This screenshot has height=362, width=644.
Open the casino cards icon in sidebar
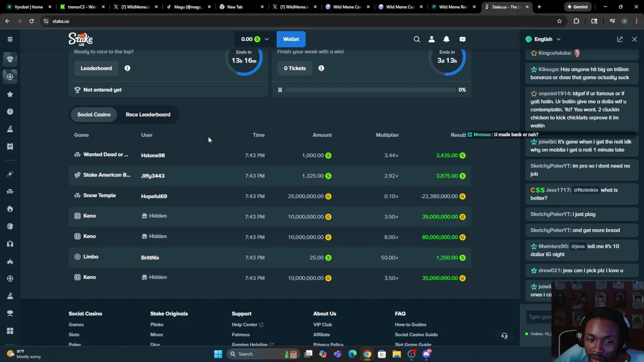(10, 59)
